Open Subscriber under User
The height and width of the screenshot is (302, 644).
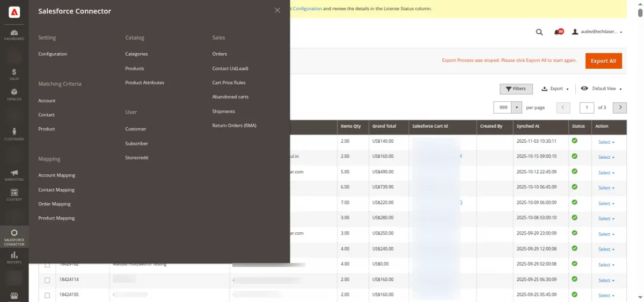136,144
